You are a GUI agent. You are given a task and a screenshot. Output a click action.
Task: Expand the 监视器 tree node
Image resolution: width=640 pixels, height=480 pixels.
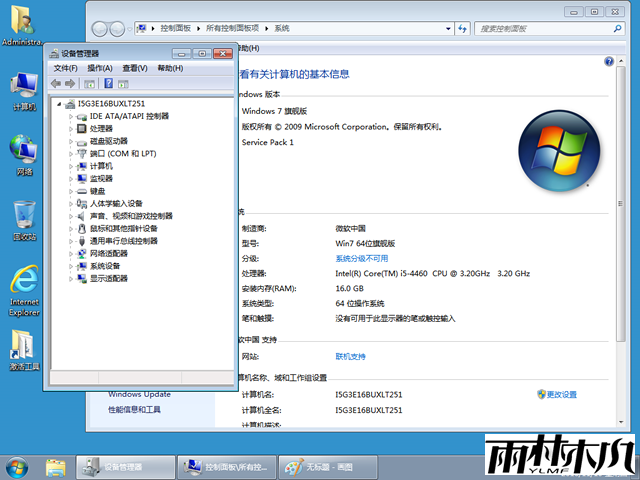click(x=71, y=179)
